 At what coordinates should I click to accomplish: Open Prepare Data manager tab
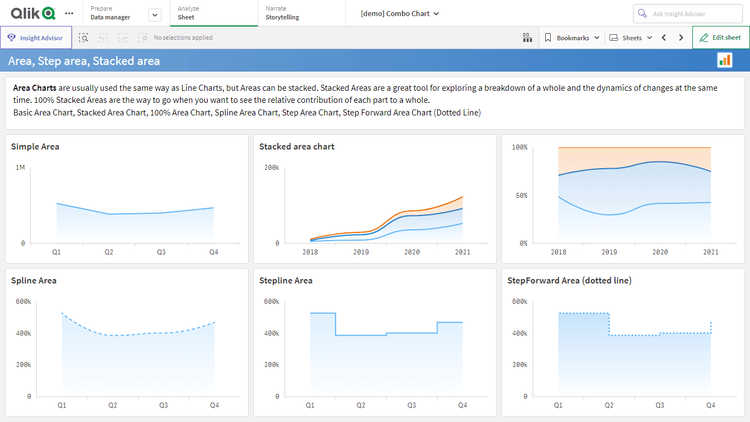click(x=112, y=13)
